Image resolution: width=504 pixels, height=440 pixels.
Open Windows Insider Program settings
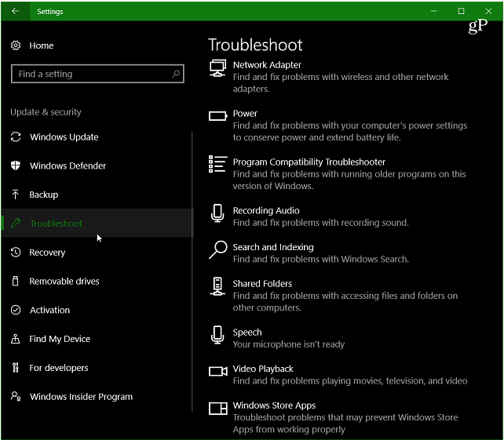click(97, 397)
